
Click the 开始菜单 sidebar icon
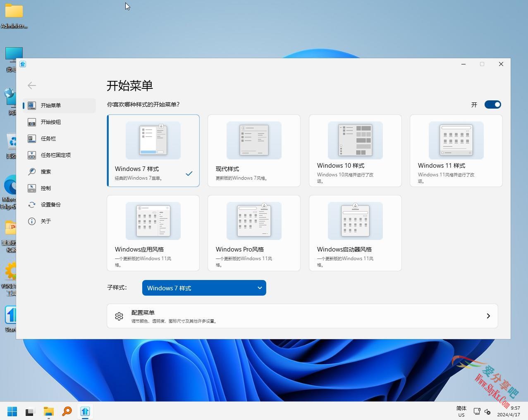tap(32, 105)
